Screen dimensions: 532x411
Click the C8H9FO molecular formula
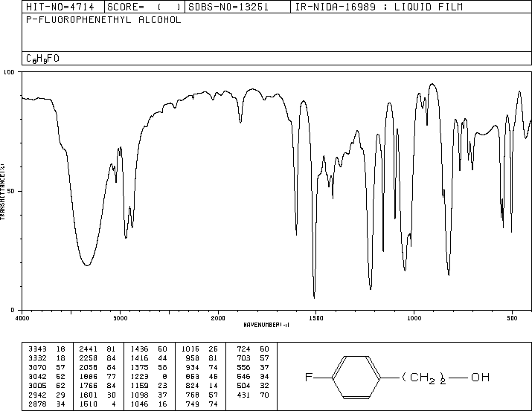coord(42,59)
